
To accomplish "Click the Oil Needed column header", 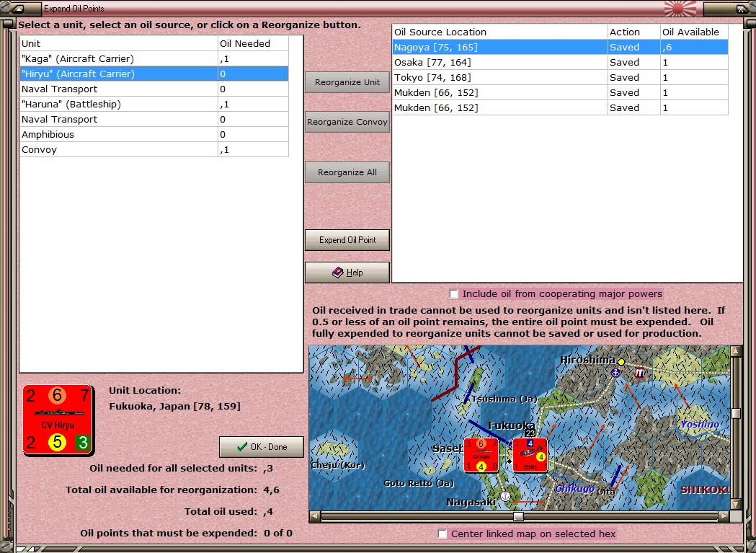I will (x=253, y=43).
